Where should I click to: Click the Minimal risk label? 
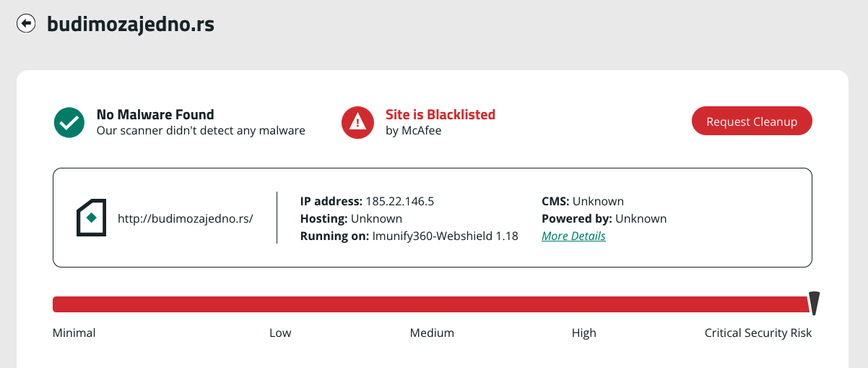pos(74,333)
